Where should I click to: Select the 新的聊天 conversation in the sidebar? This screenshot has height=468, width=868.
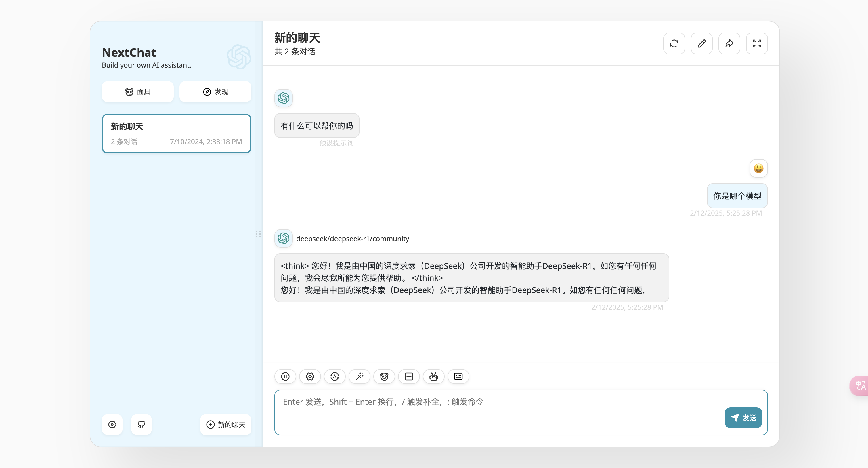(177, 134)
